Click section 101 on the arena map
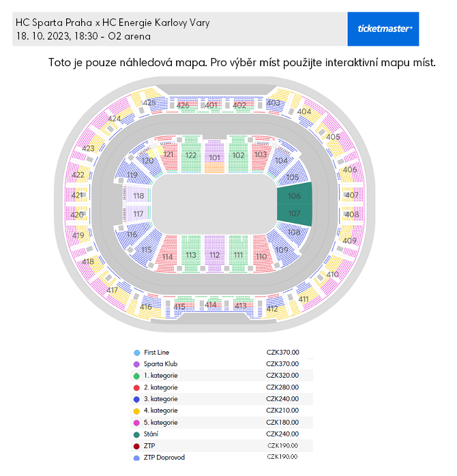This screenshot has width=457, height=476. pos(215,158)
